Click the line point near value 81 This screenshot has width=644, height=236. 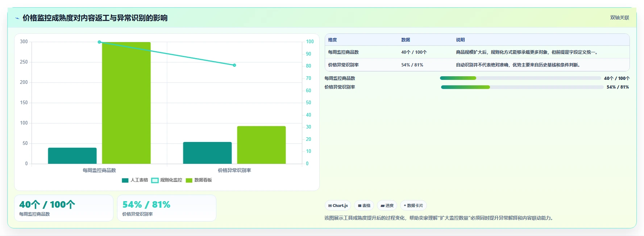[234, 65]
